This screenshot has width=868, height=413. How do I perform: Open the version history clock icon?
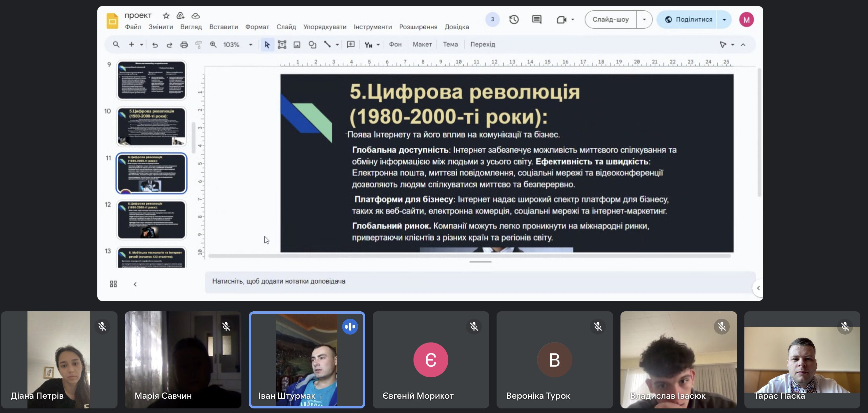click(514, 20)
